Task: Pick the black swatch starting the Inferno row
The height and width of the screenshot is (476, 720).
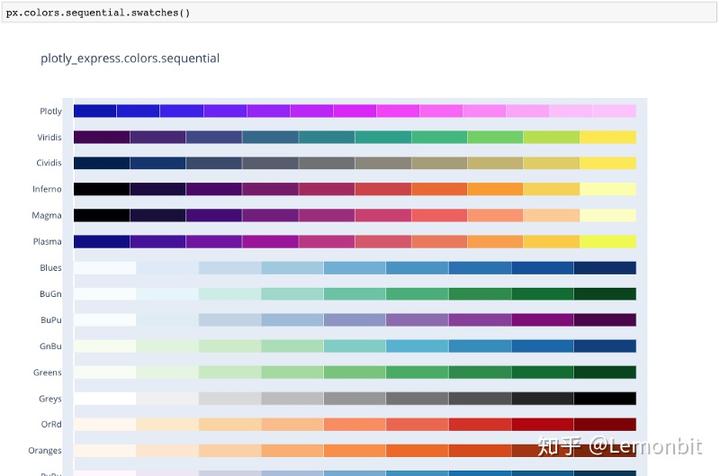Action: pyautogui.click(x=101, y=189)
